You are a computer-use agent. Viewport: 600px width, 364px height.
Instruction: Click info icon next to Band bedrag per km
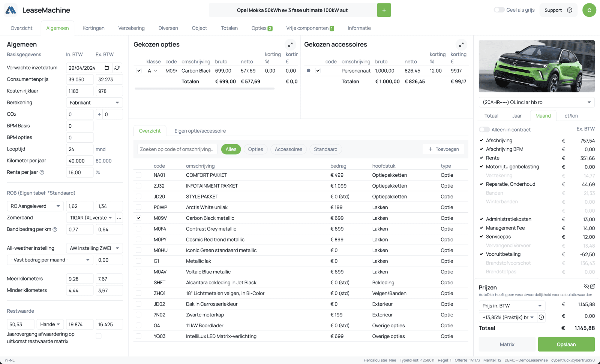pos(55,230)
